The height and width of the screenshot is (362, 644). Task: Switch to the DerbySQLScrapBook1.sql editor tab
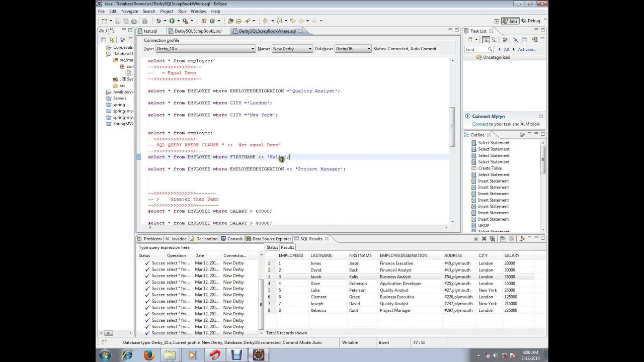198,31
